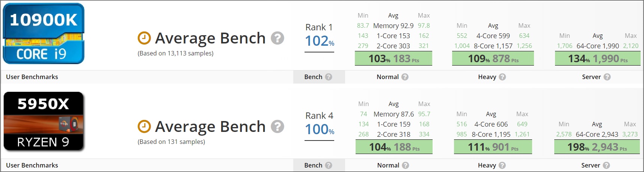Click the help icon beside top Server label
The height and width of the screenshot is (172, 644).
coord(607,77)
